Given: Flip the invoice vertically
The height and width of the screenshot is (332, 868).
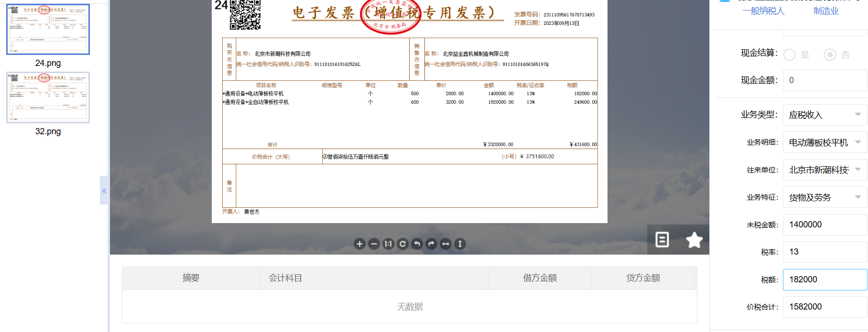Looking at the screenshot, I should point(460,244).
